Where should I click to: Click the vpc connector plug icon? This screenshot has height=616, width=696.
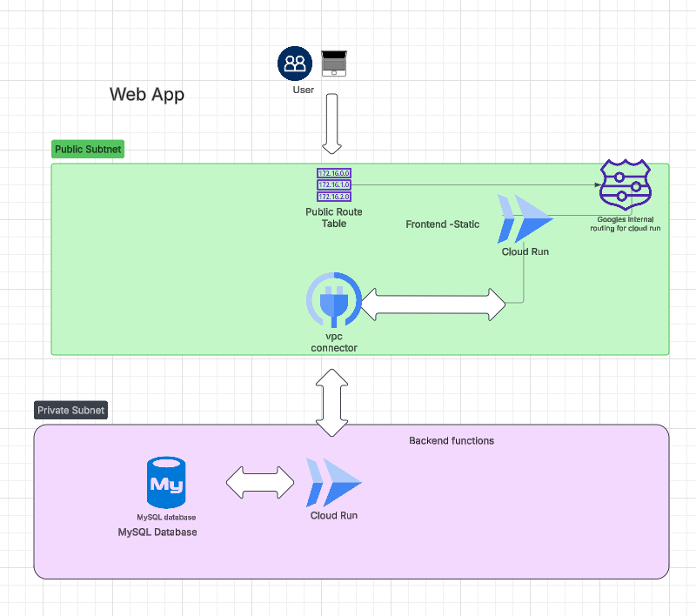[334, 300]
